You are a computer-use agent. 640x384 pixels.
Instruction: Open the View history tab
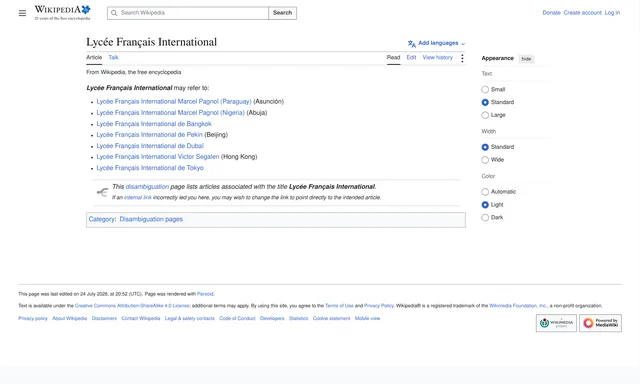pyautogui.click(x=438, y=58)
